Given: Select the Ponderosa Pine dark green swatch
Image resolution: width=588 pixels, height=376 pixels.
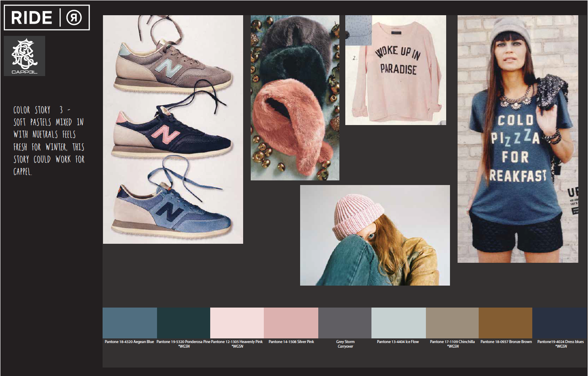Looking at the screenshot, I should coord(184,323).
